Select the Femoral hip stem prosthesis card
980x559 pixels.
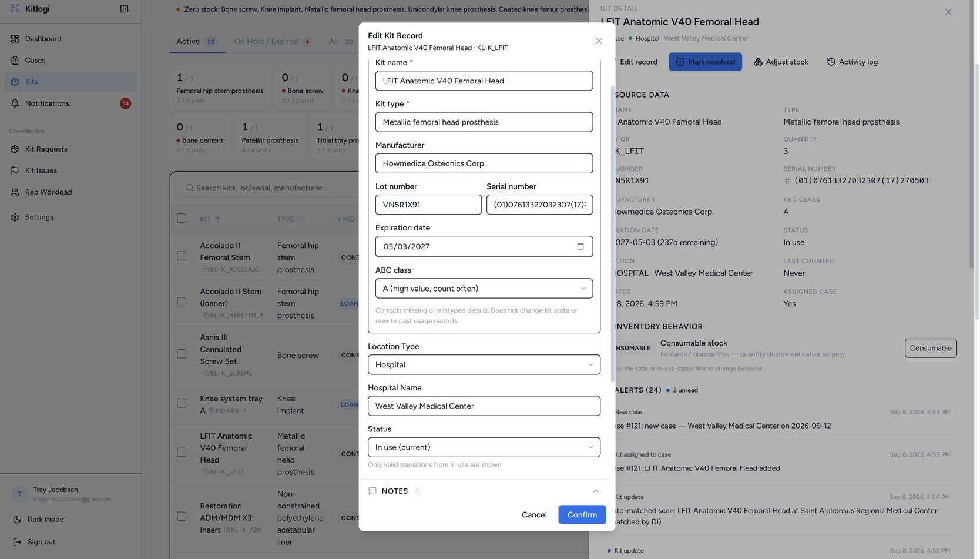pos(220,88)
